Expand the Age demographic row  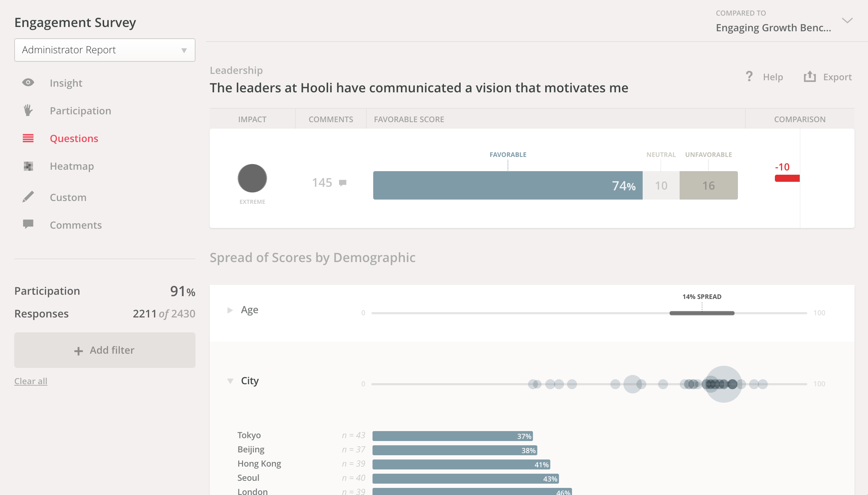coord(230,310)
